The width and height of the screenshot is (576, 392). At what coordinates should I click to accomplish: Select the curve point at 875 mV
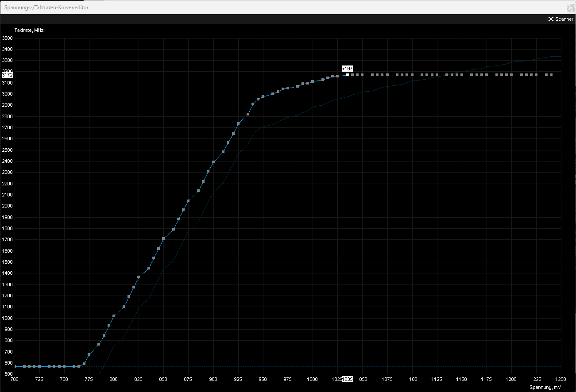pyautogui.click(x=188, y=201)
